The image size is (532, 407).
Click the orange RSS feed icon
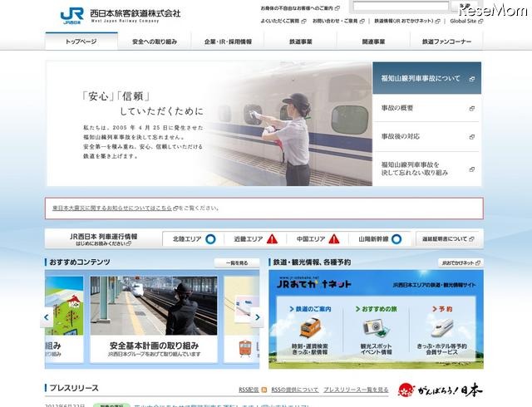(x=264, y=390)
